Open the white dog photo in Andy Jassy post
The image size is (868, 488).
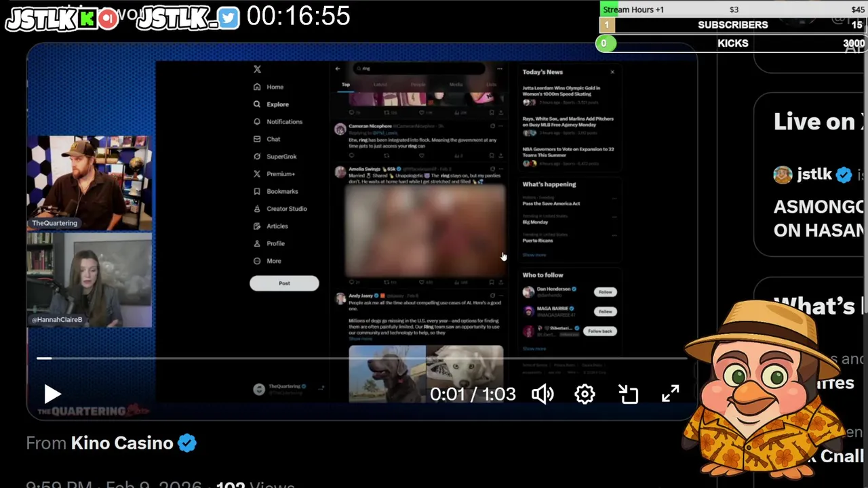pyautogui.click(x=465, y=373)
